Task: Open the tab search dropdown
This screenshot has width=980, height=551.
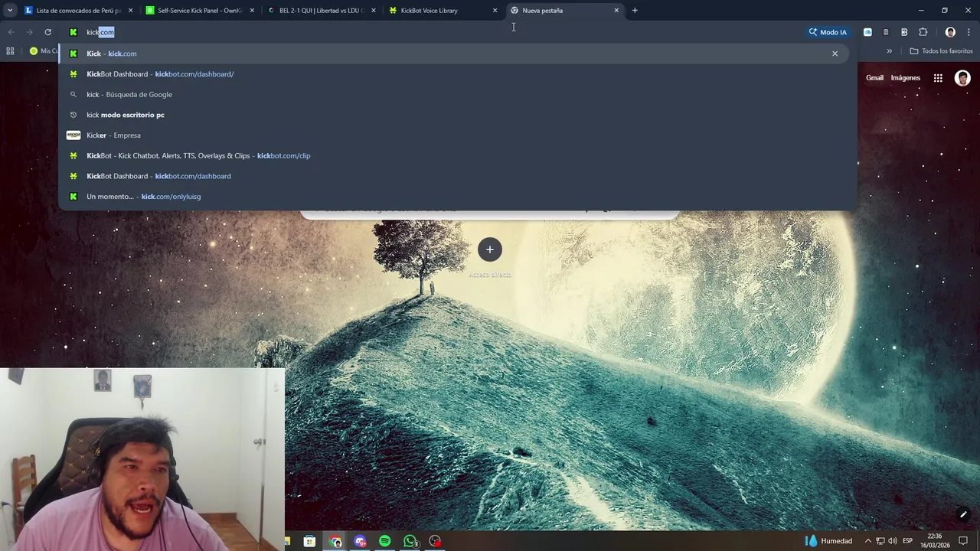Action: click(10, 11)
